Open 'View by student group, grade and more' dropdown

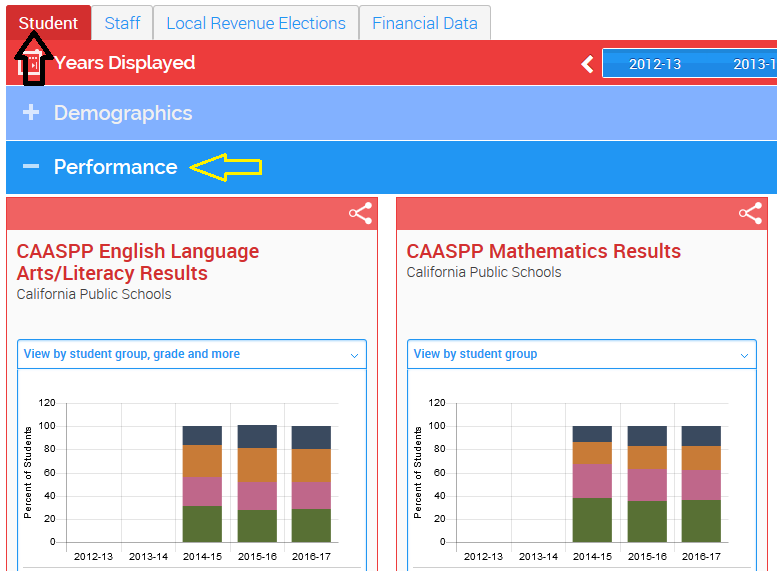(x=191, y=354)
